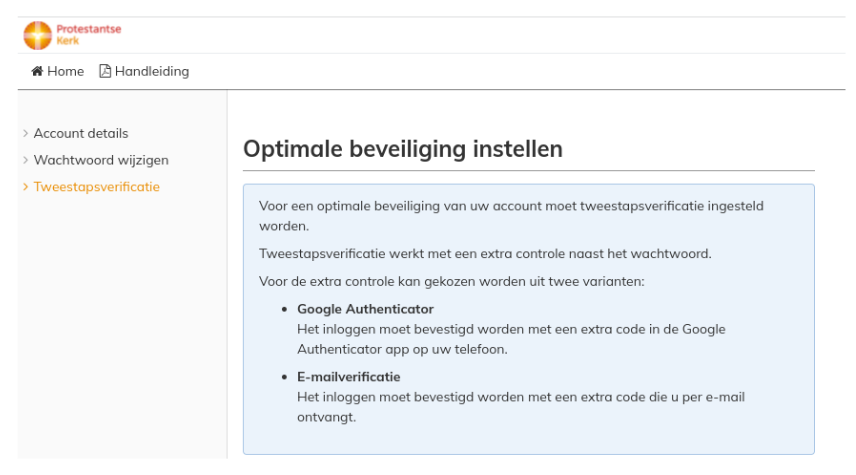The image size is (856, 475).
Task: Click the orange chevron before Tweestapsverificatie
Action: coord(26,187)
